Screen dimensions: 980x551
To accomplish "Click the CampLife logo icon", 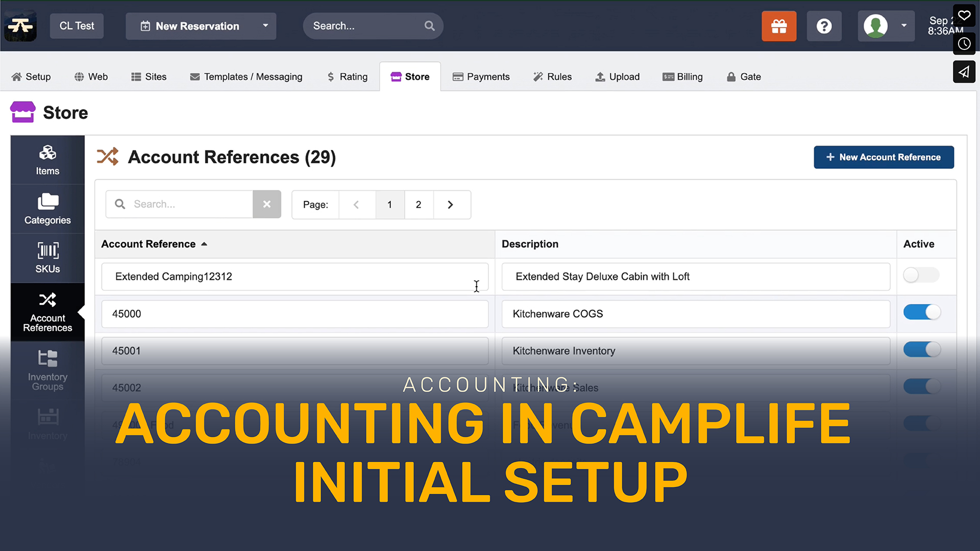I will [x=20, y=26].
